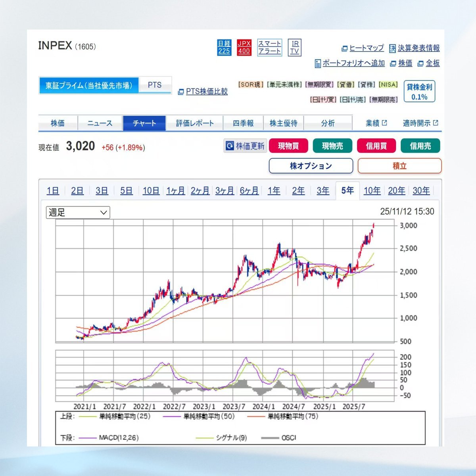Select the 10日 chart range
Image resolution: width=476 pixels, height=476 pixels.
[151, 191]
